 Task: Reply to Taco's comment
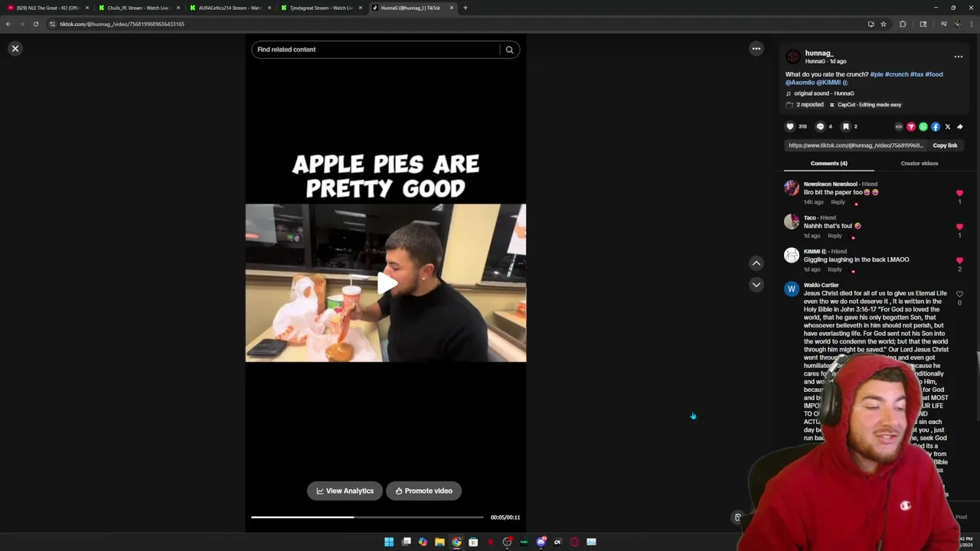pos(834,236)
